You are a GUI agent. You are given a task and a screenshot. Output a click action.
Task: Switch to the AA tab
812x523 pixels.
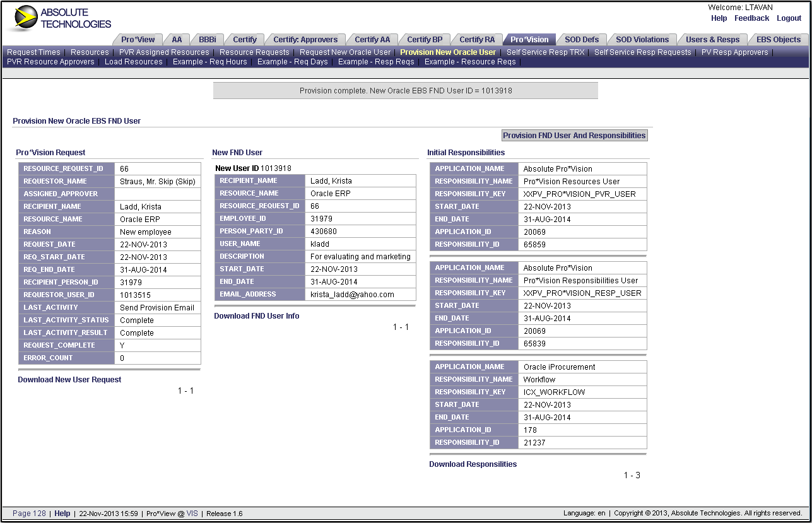(x=177, y=39)
